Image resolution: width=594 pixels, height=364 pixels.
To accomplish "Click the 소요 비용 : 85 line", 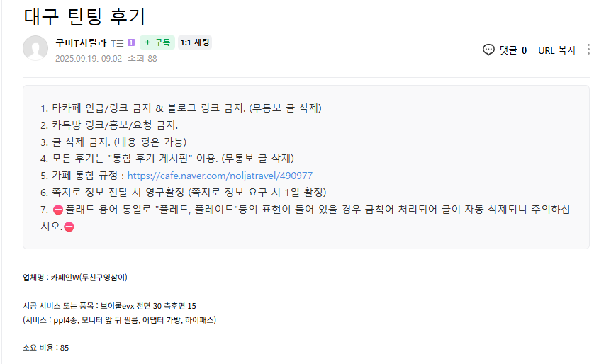I will [45, 348].
